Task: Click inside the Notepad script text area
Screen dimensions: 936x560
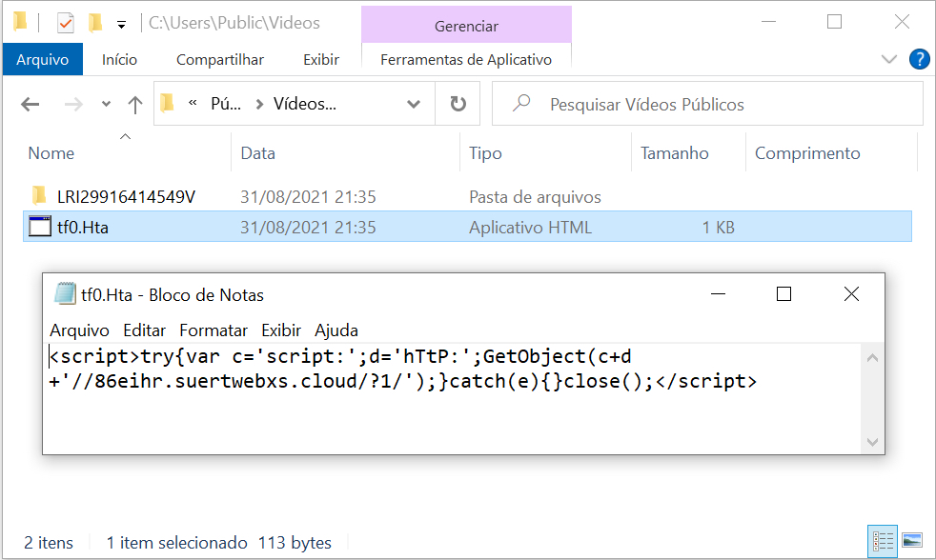Action: point(454,398)
